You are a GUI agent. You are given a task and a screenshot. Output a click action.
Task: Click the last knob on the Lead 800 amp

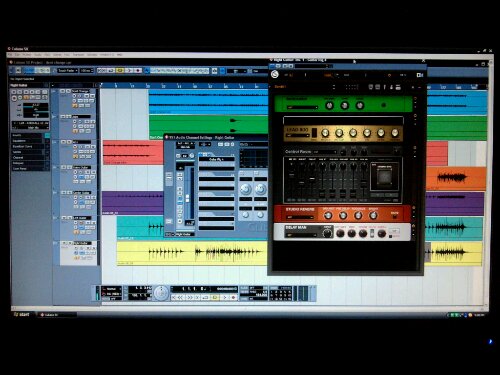click(x=395, y=133)
